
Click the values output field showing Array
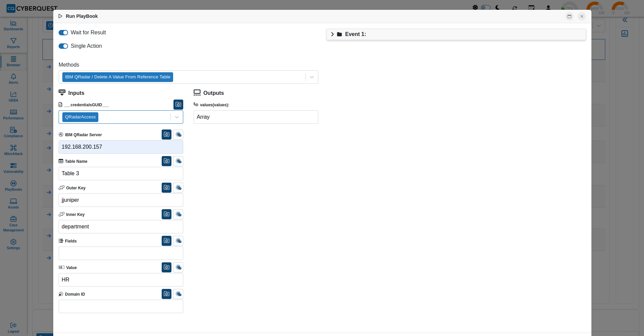(256, 117)
